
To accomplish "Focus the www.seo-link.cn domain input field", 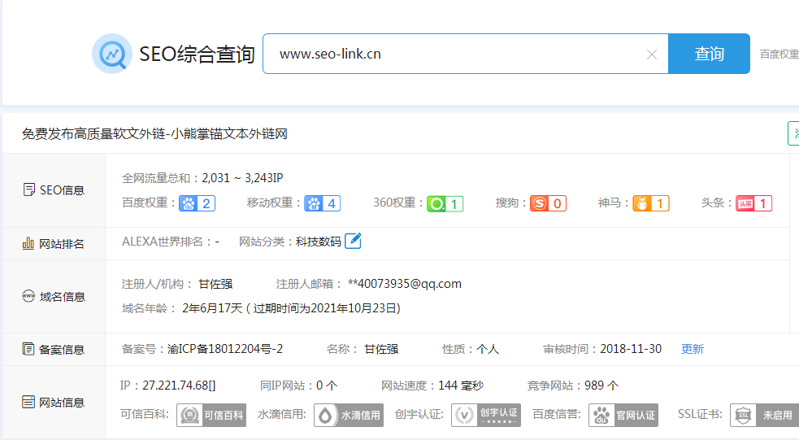I will click(465, 54).
